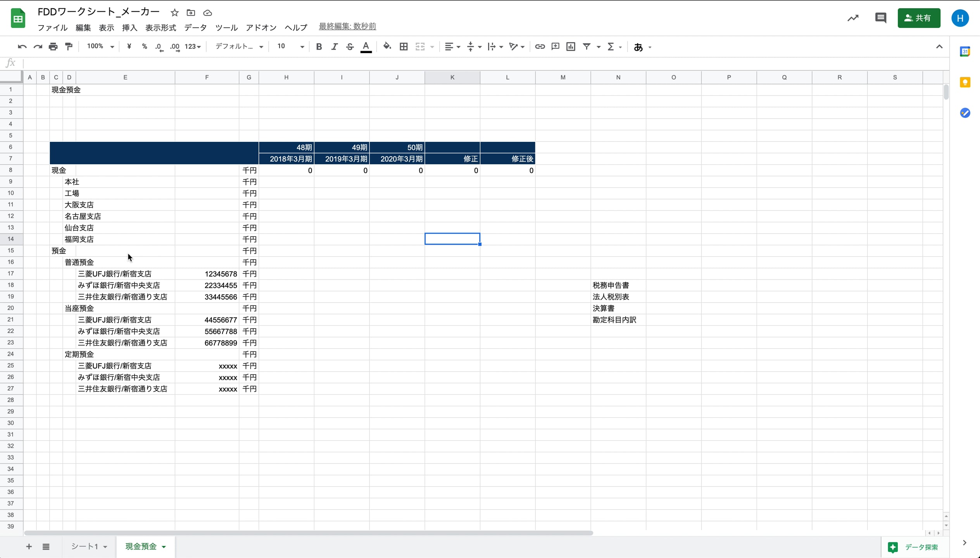Image resolution: width=980 pixels, height=558 pixels.
Task: Switch to the シート1 tab
Action: (85, 546)
